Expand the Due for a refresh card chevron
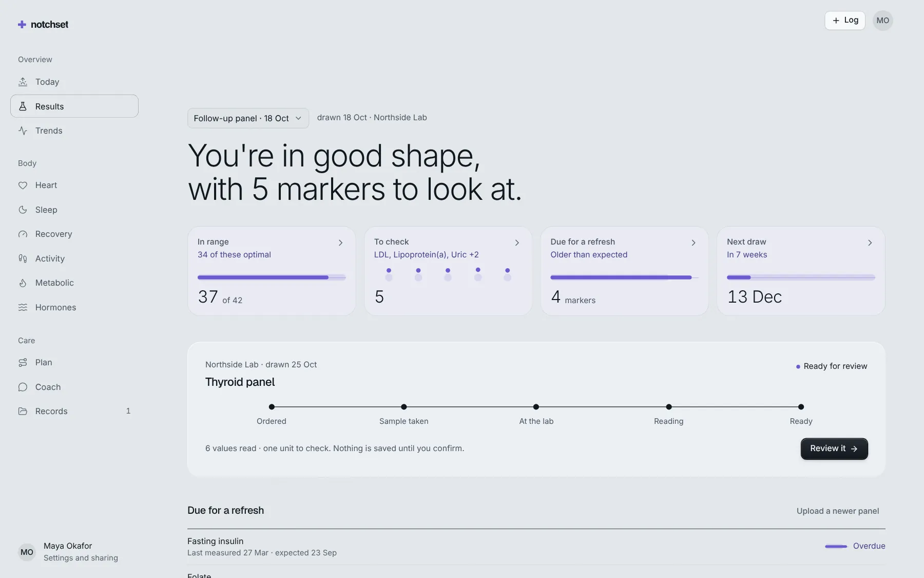924x578 pixels. [x=694, y=243]
